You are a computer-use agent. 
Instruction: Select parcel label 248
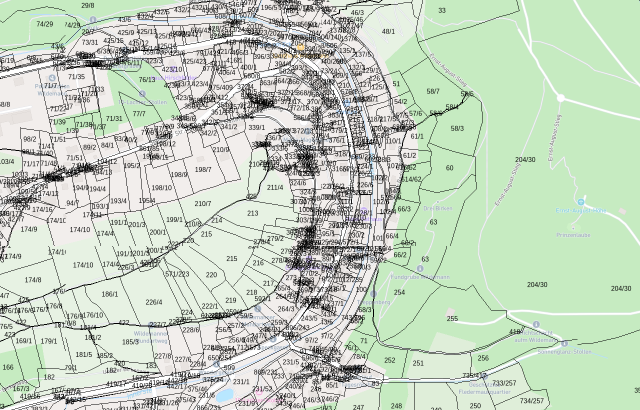[396, 406]
